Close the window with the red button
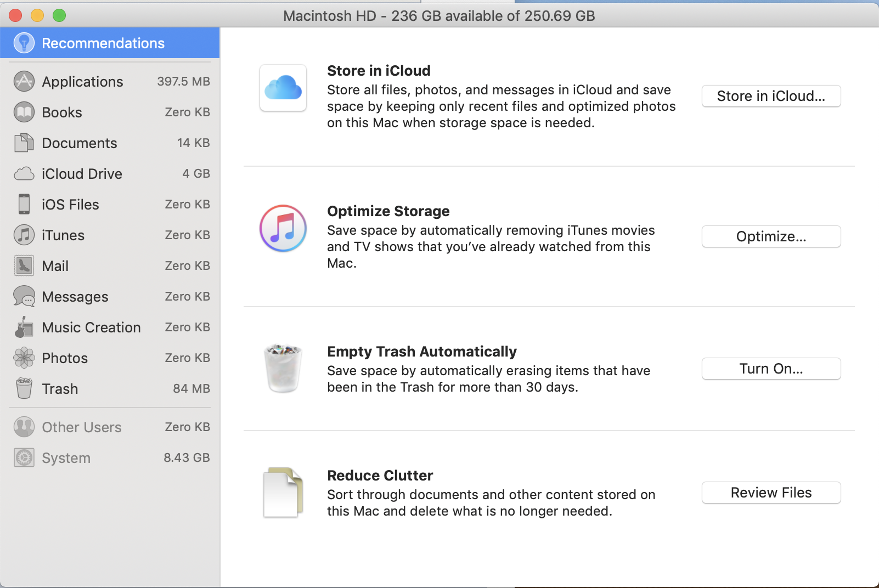The height and width of the screenshot is (588, 879). point(15,15)
